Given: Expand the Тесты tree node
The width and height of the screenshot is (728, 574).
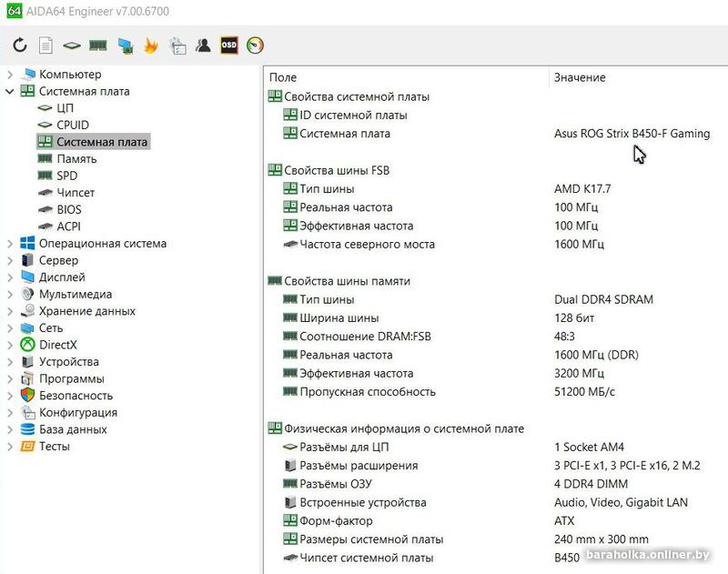Looking at the screenshot, I should click(10, 447).
